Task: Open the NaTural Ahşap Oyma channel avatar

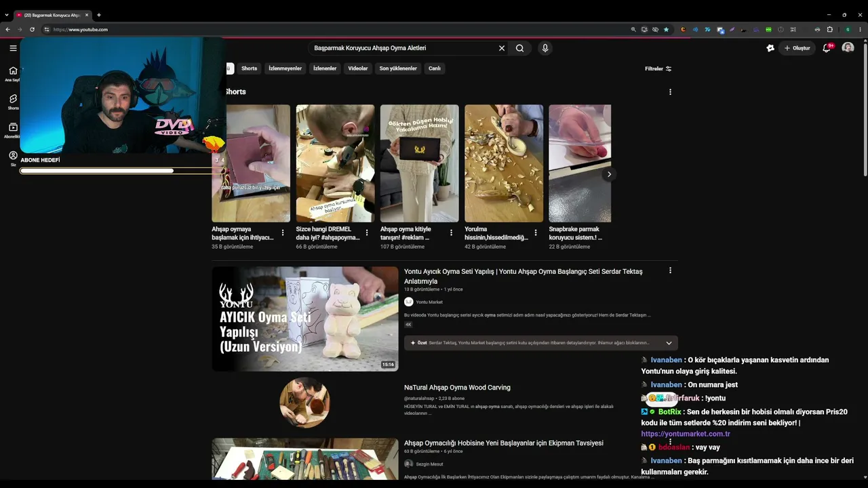Action: (305, 403)
